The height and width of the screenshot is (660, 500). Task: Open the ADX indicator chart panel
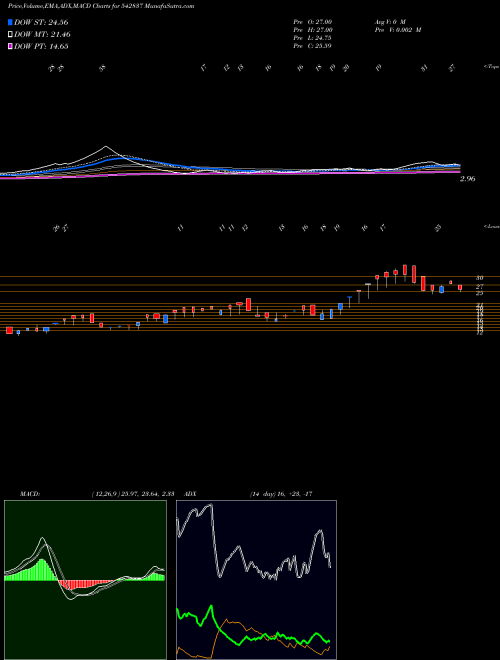pyautogui.click(x=256, y=580)
